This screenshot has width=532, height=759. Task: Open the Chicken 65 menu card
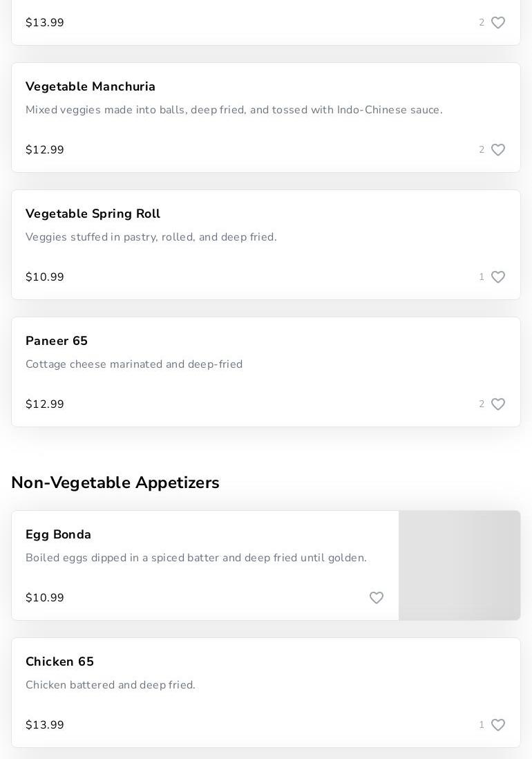point(59,662)
